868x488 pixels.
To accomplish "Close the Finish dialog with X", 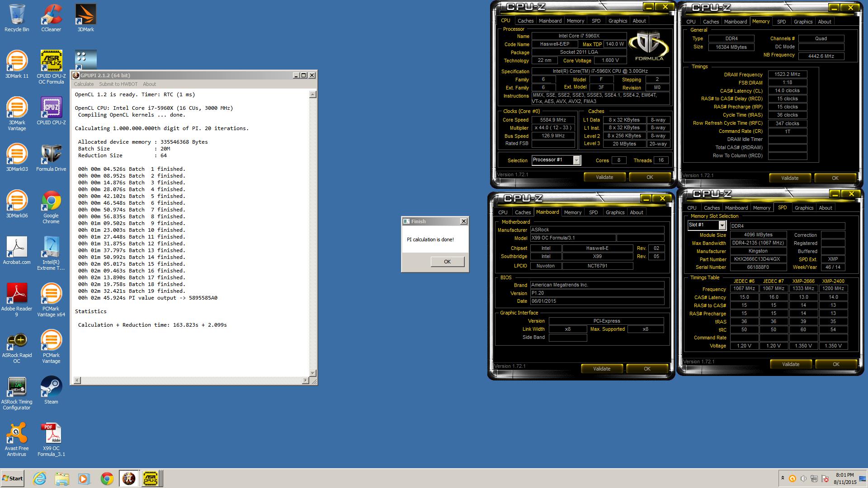I will [x=463, y=221].
